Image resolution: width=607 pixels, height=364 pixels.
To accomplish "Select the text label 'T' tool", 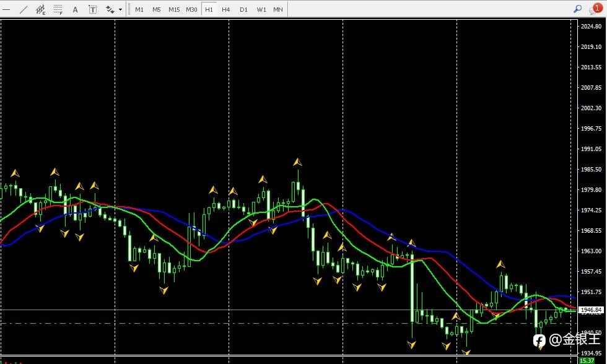I will [x=92, y=10].
